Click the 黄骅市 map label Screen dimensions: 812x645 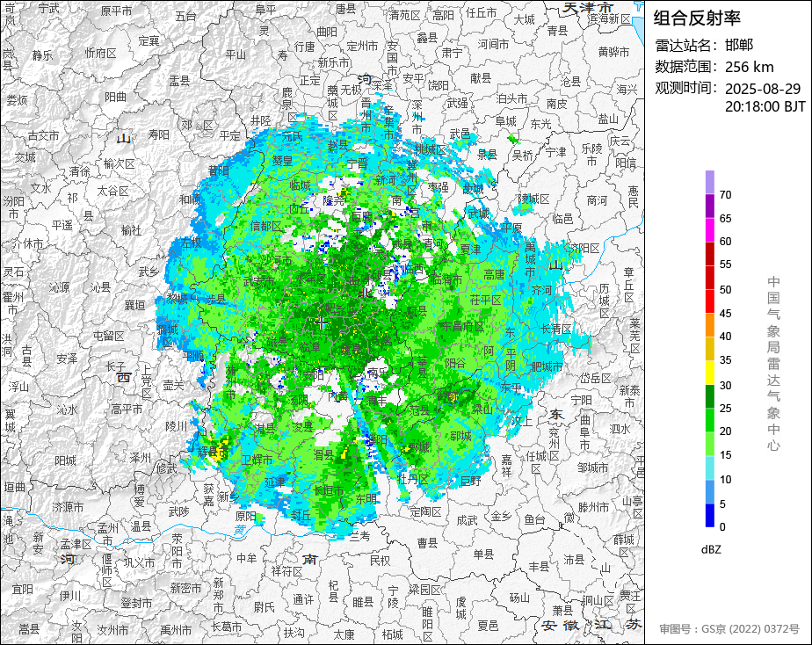[x=613, y=52]
